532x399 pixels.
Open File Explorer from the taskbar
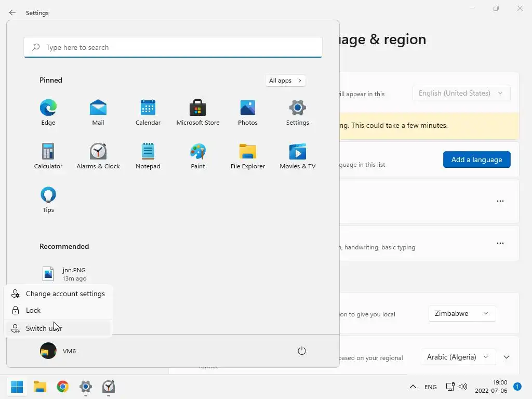40,387
